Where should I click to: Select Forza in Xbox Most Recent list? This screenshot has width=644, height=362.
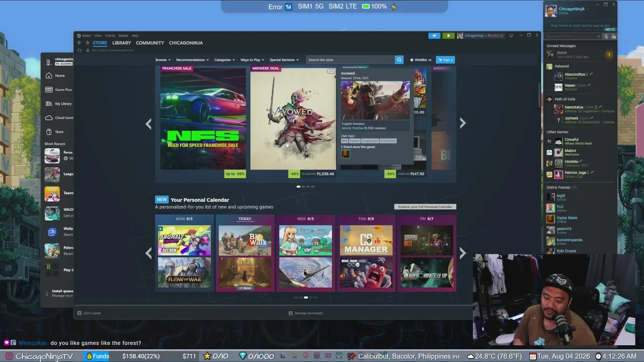tap(59, 155)
